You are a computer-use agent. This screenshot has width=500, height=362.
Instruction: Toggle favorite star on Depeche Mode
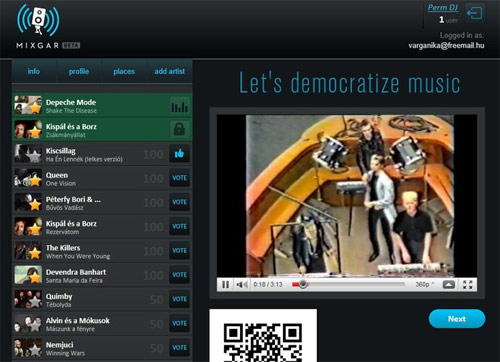[x=35, y=108]
